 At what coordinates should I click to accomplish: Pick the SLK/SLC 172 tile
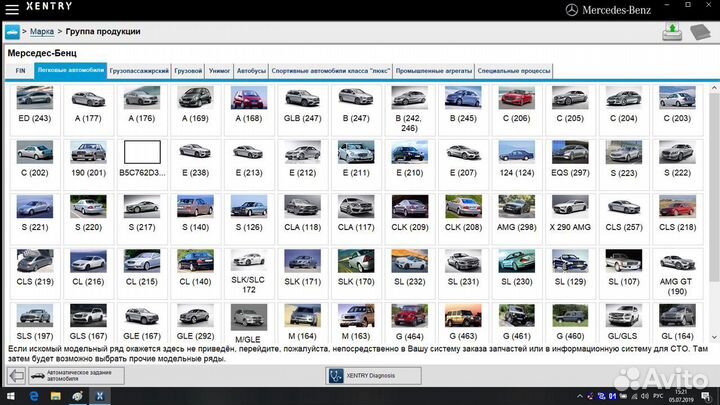249,273
